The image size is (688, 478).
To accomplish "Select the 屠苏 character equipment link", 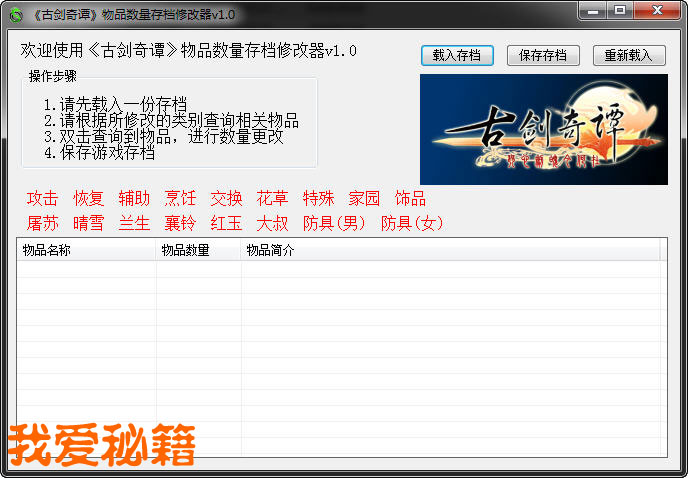I will (42, 223).
